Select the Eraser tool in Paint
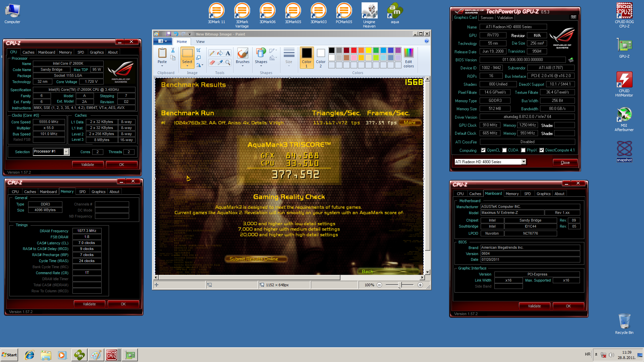The width and height of the screenshot is (644, 362). [x=212, y=62]
